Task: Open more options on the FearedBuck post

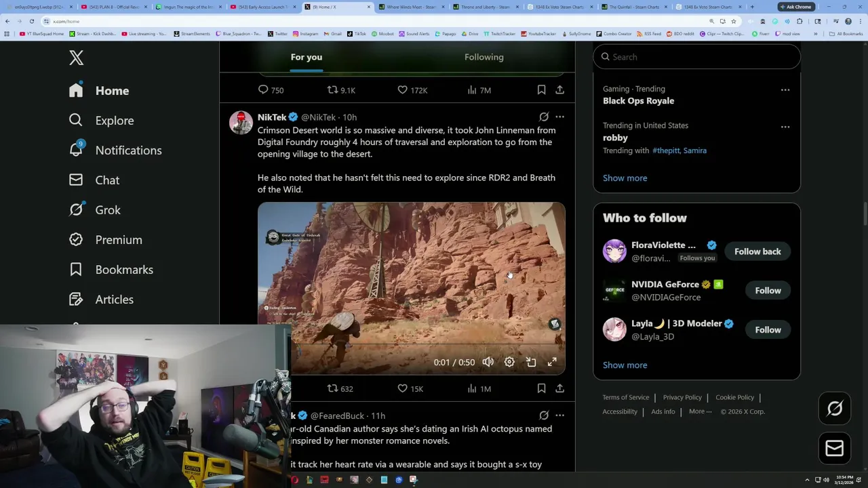Action: 559,415
